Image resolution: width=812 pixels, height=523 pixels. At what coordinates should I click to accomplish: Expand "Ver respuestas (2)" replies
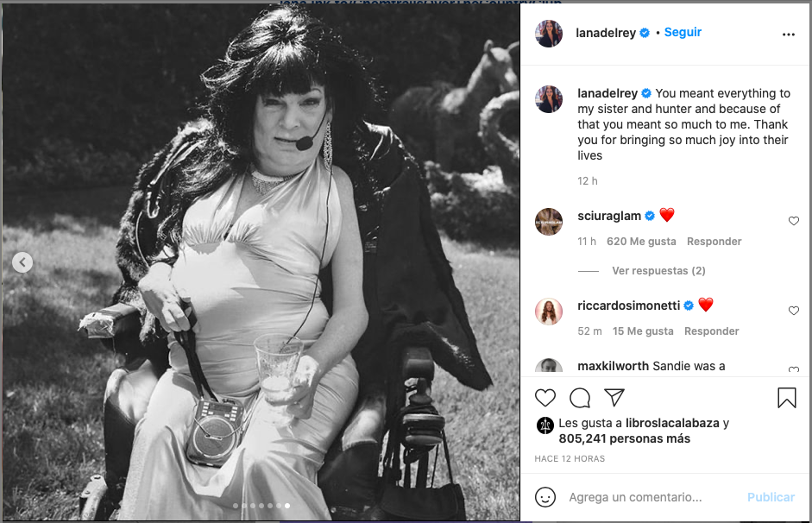658,270
